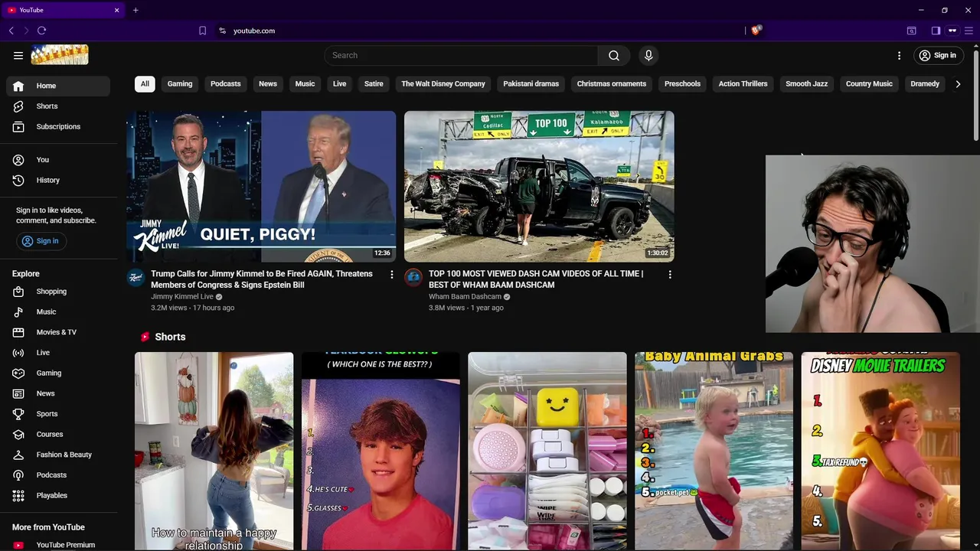Select The Walt Disney Company chip
This screenshot has height=551, width=980.
point(443,84)
